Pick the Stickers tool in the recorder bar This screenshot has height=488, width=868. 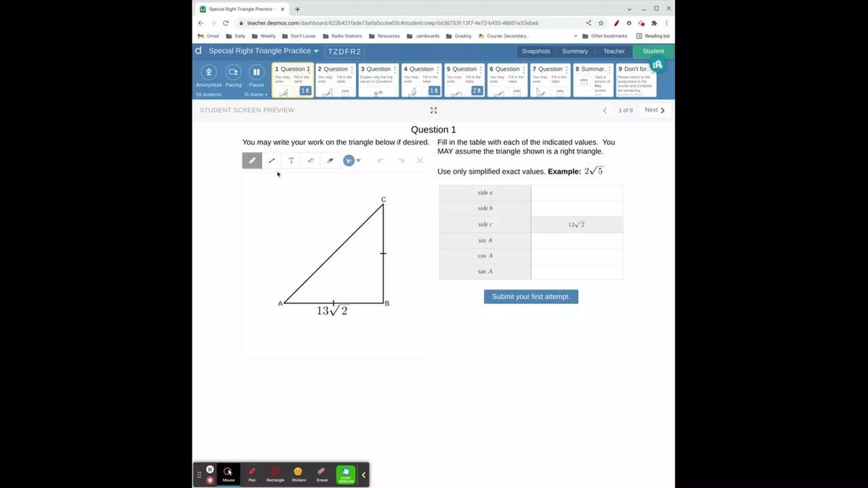click(298, 472)
